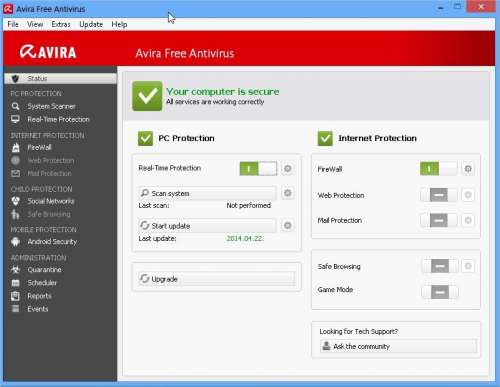The width and height of the screenshot is (500, 387).
Task: Toggle the FireWall switch
Action: pos(438,169)
